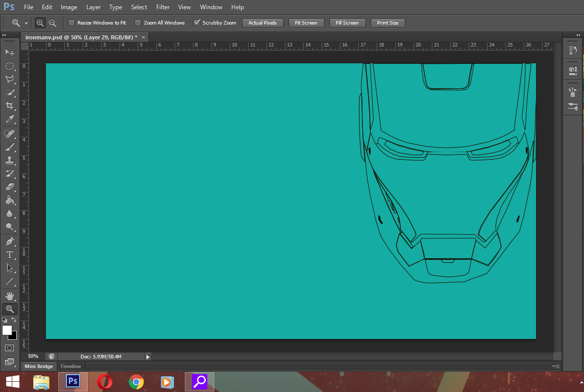This screenshot has width=584, height=392.
Task: Select the Path Selection tool
Action: pyautogui.click(x=10, y=268)
